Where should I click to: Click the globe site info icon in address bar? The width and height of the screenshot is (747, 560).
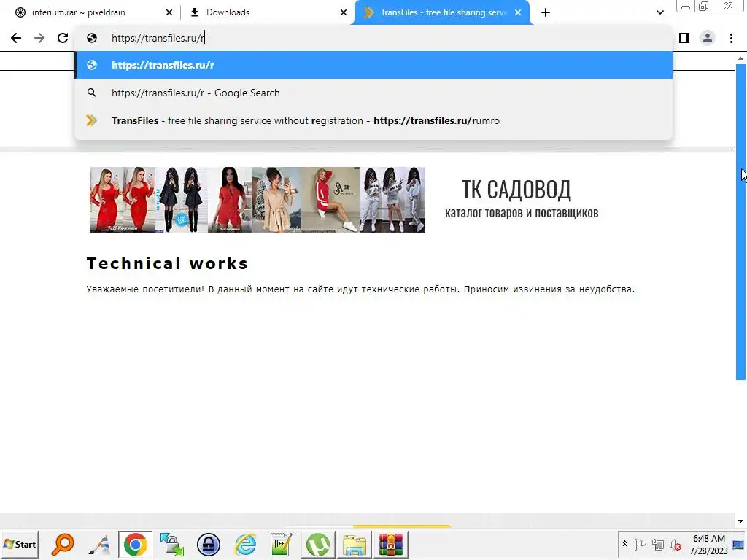[x=92, y=38]
